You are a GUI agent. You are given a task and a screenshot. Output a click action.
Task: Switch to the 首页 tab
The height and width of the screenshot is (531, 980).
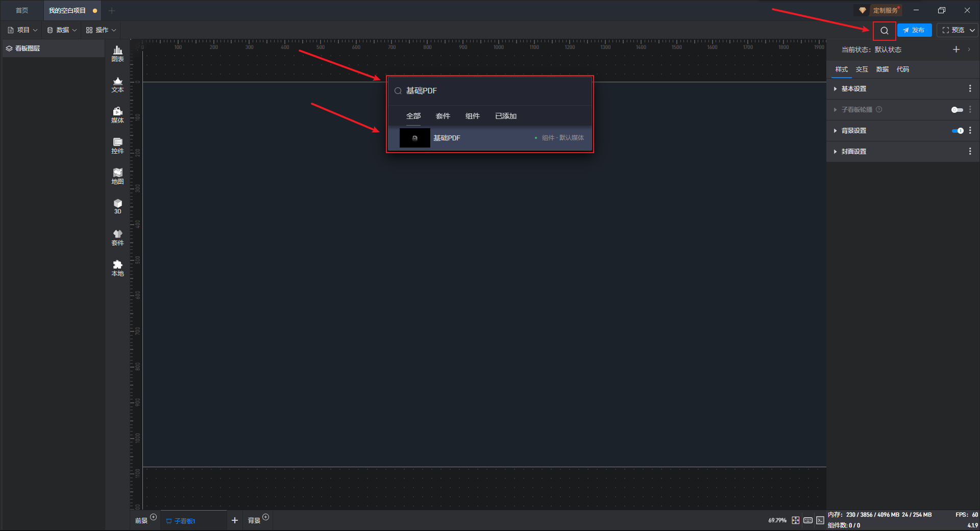click(x=22, y=10)
